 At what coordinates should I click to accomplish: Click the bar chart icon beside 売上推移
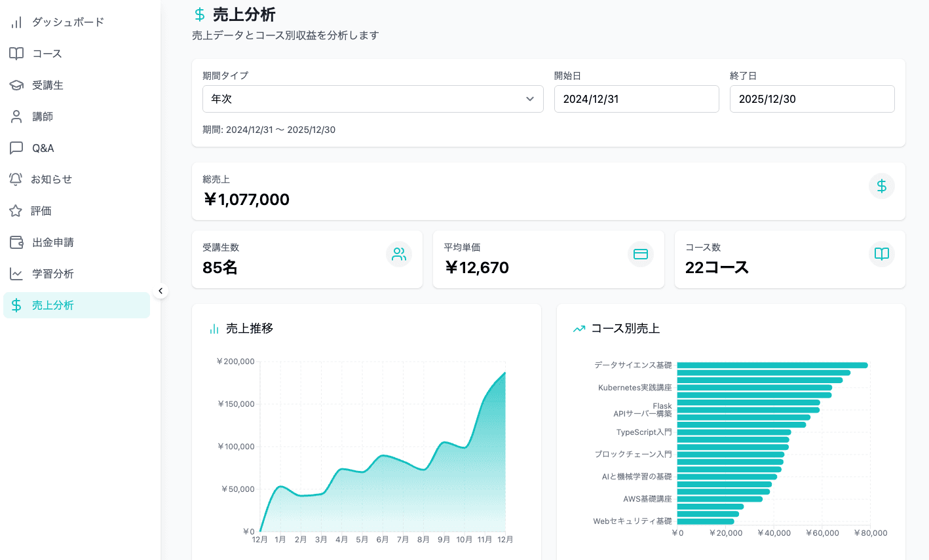[x=214, y=328]
